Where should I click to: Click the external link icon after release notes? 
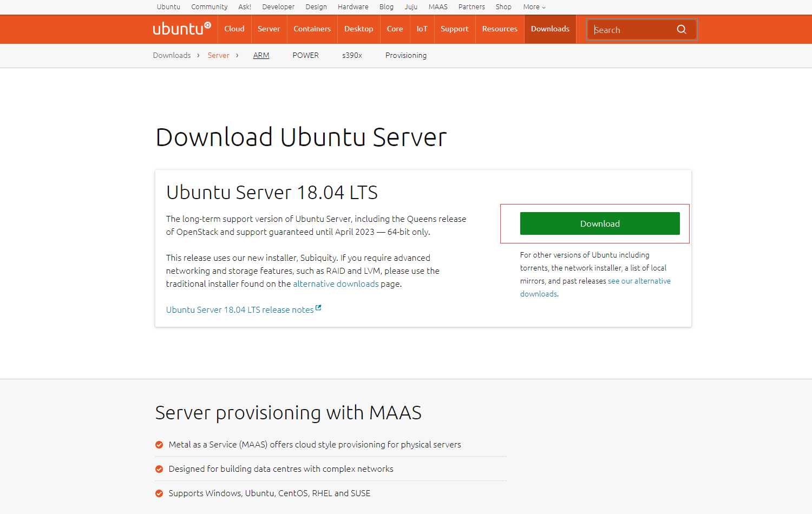318,308
